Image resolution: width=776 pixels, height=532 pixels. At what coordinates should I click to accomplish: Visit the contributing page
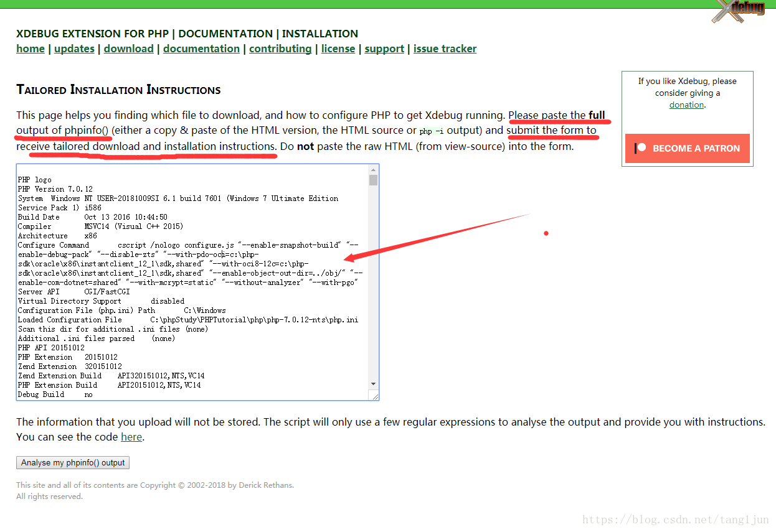point(280,49)
